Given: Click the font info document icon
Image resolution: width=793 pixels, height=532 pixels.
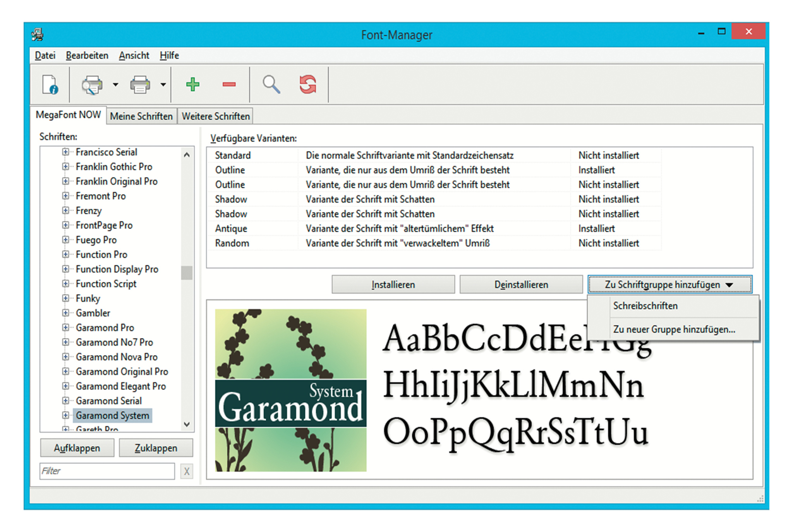Looking at the screenshot, I should pyautogui.click(x=50, y=84).
